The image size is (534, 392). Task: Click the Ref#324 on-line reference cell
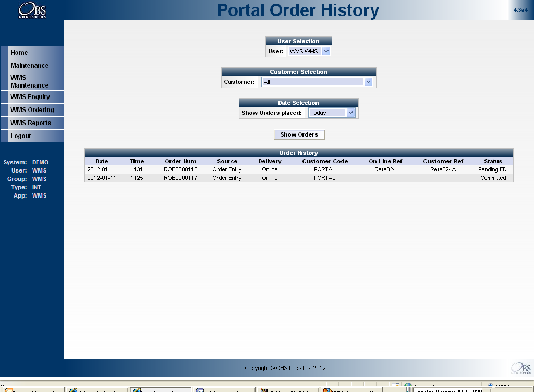pos(385,169)
